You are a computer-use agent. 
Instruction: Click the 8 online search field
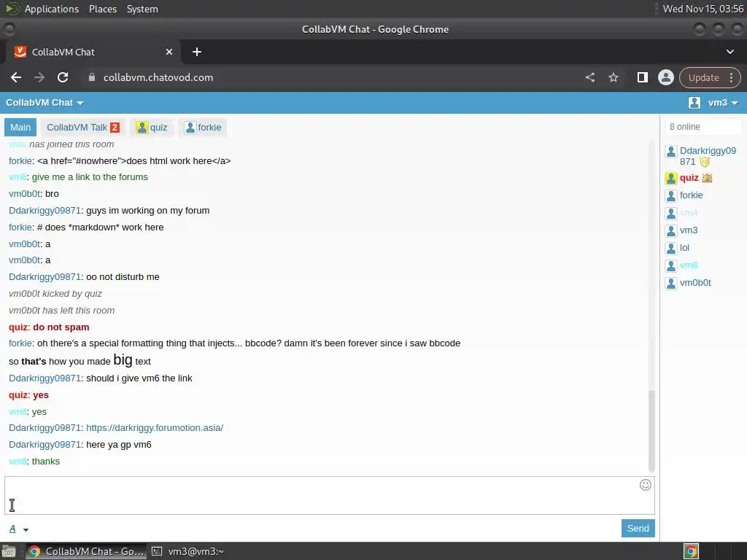click(x=703, y=127)
